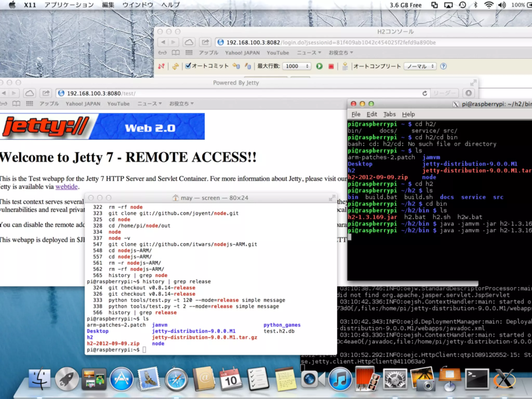Open the 最大行数 1000 dropdown
The height and width of the screenshot is (399, 532).
point(297,66)
